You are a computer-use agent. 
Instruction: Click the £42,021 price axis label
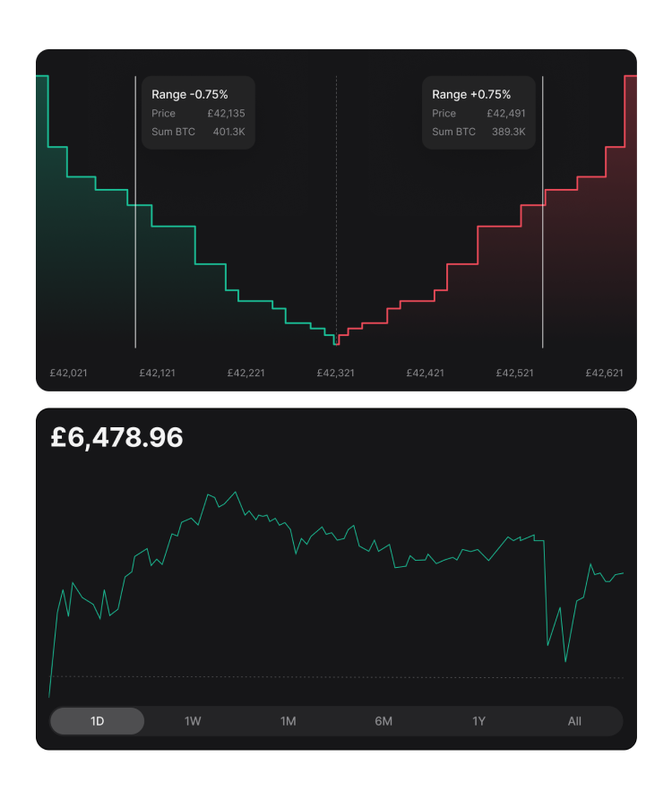[x=68, y=373]
